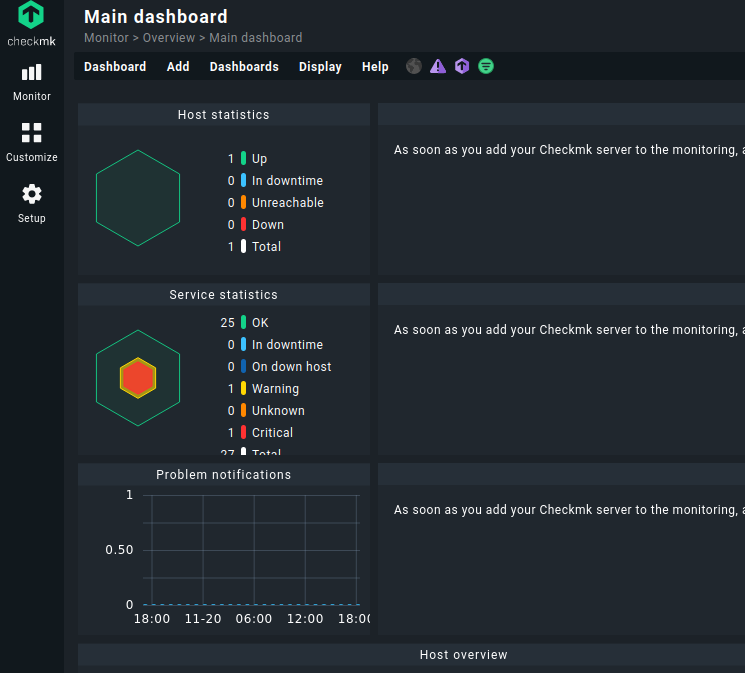Screen dimensions: 745x673
Task: Expand the Display dropdown menu
Action: tap(320, 67)
